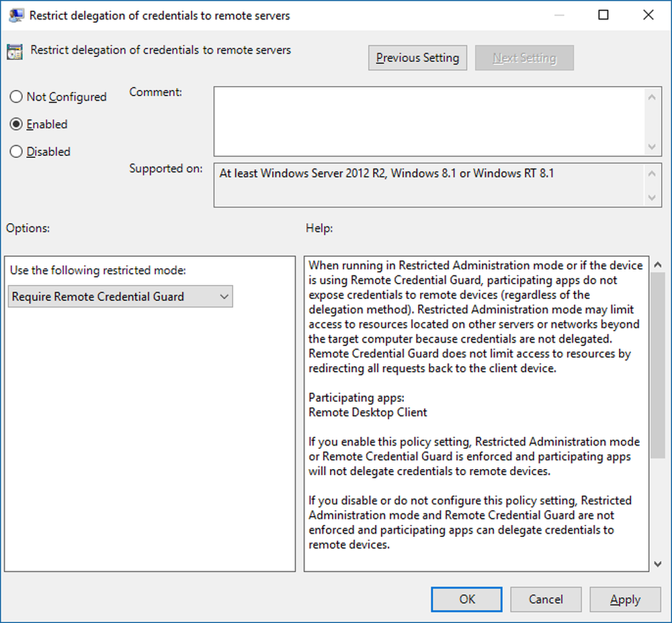Image resolution: width=672 pixels, height=623 pixels.
Task: Apply the policy changes
Action: pyautogui.click(x=625, y=599)
